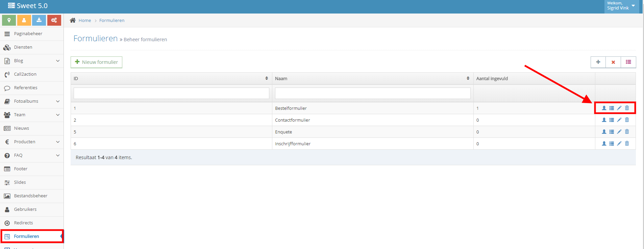Edit Bestelformulier with the pencil icon

tap(619, 108)
